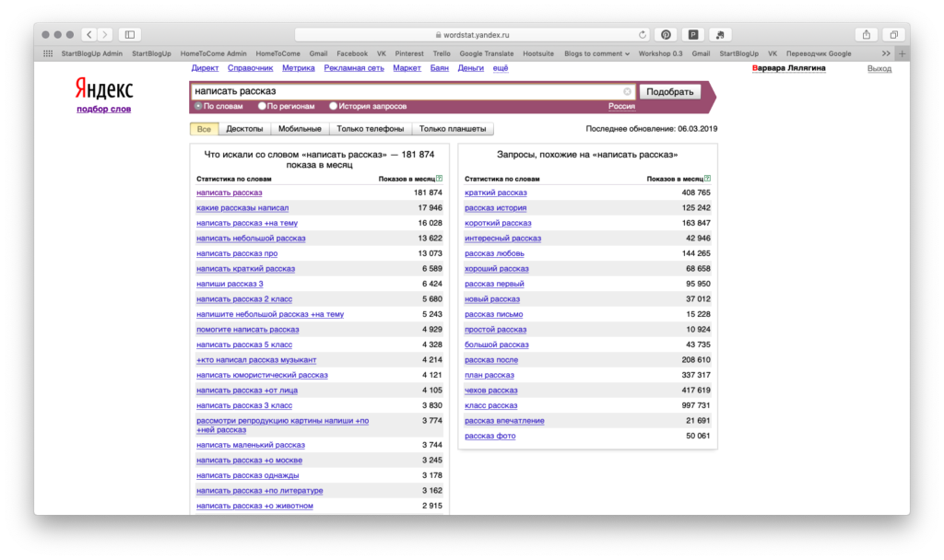The height and width of the screenshot is (560, 944).
Task: Open the Справочник service link
Action: click(251, 68)
